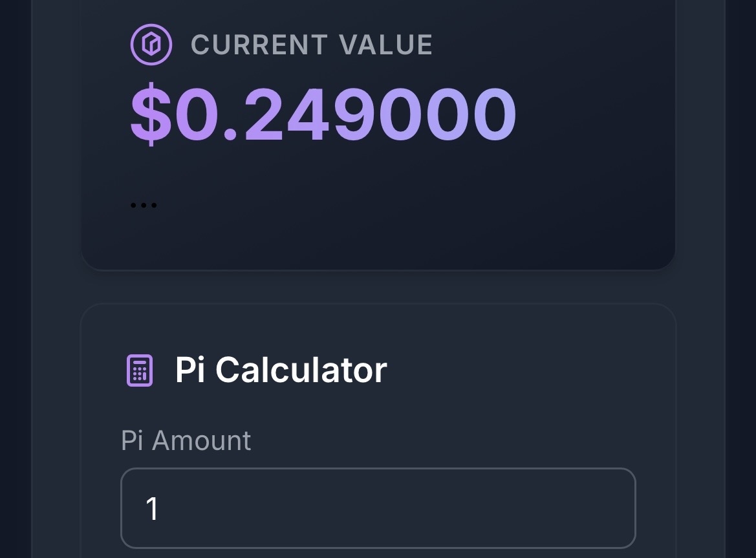
Task: Click the CURRENT VALUE label
Action: [x=312, y=45]
